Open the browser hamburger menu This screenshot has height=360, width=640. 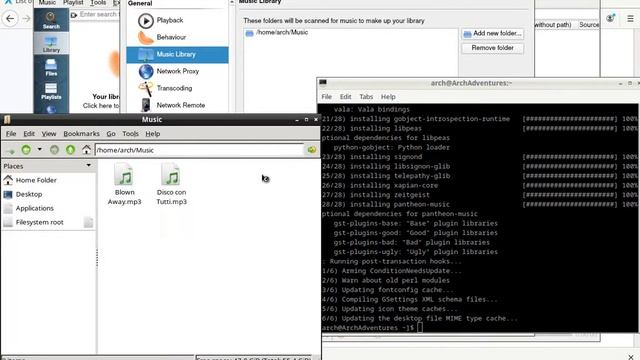tap(630, 18)
